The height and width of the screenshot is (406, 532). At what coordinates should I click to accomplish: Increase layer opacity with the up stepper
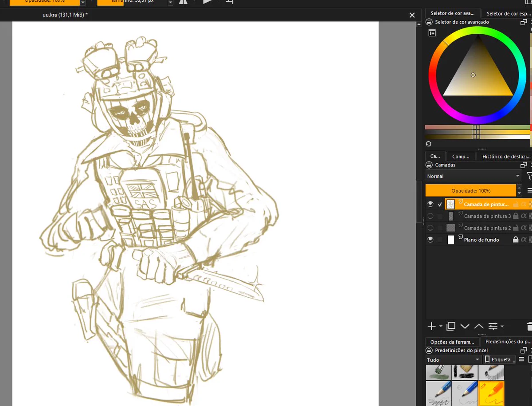(x=519, y=188)
